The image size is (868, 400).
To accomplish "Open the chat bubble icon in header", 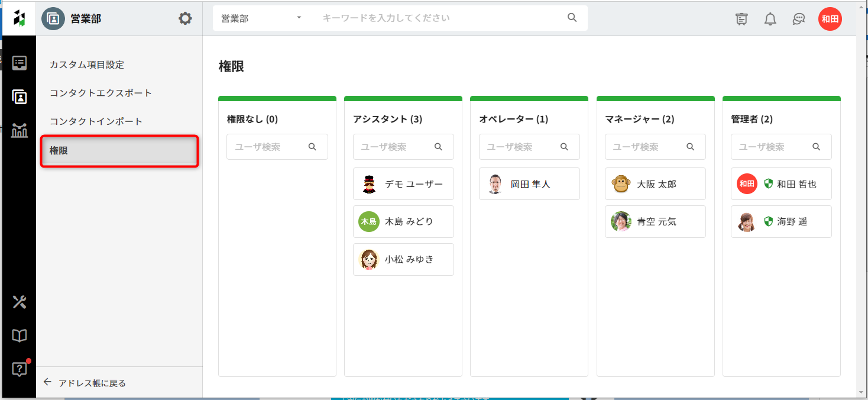I will point(799,19).
